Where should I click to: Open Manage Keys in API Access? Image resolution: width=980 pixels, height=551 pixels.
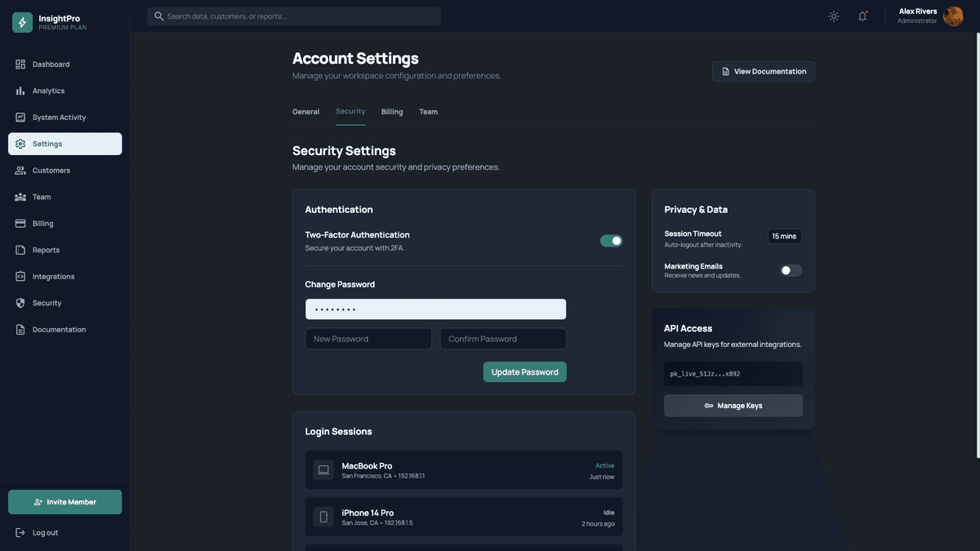[733, 405]
